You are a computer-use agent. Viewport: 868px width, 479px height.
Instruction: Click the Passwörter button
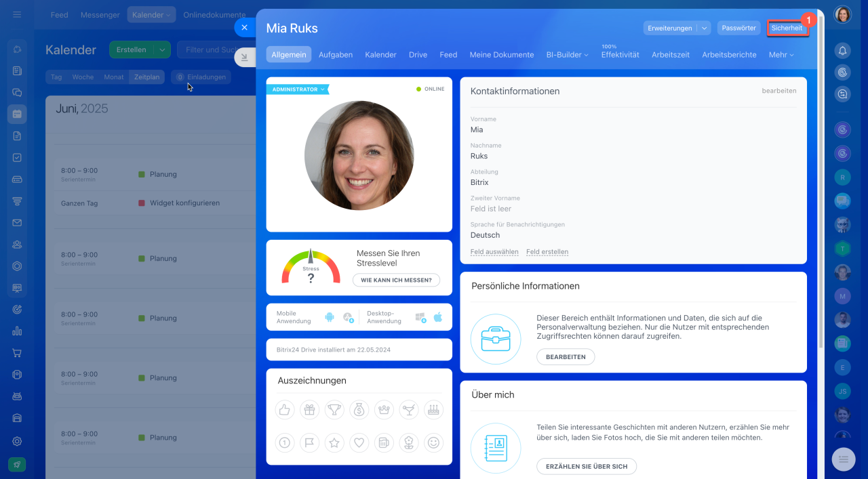pos(739,28)
